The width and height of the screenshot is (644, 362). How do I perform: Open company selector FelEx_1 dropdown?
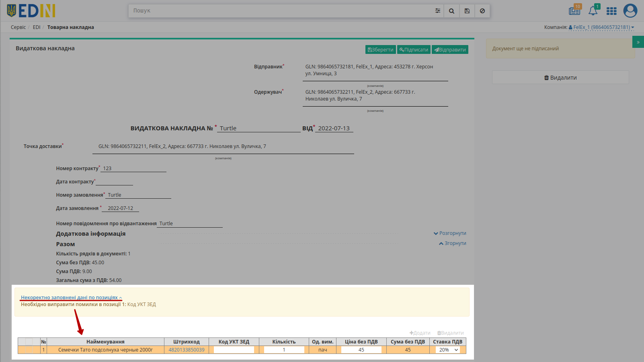601,27
